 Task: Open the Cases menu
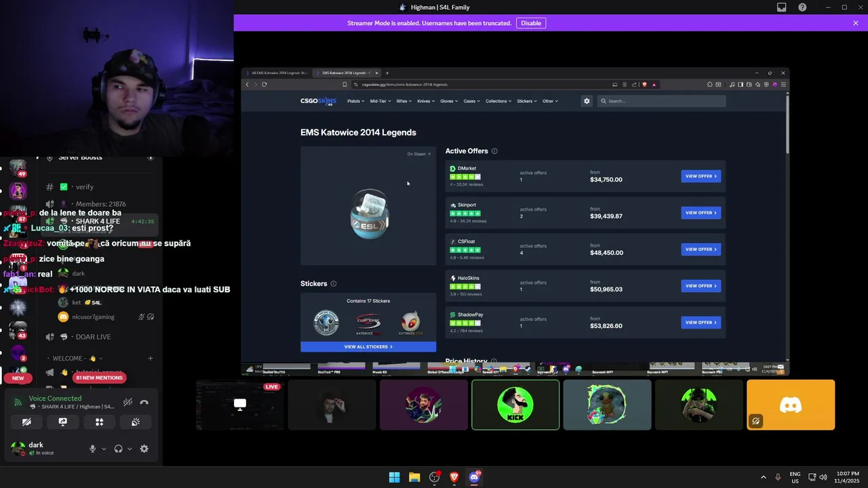click(x=471, y=101)
